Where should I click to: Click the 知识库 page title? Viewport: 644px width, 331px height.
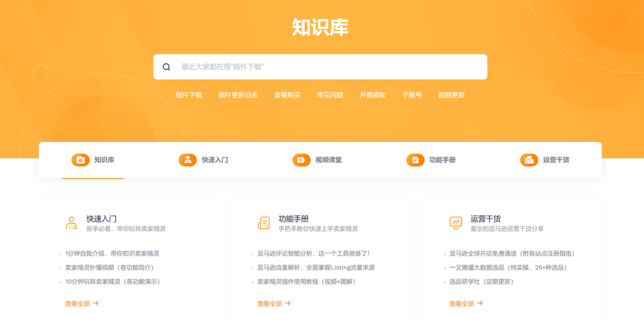coord(320,27)
